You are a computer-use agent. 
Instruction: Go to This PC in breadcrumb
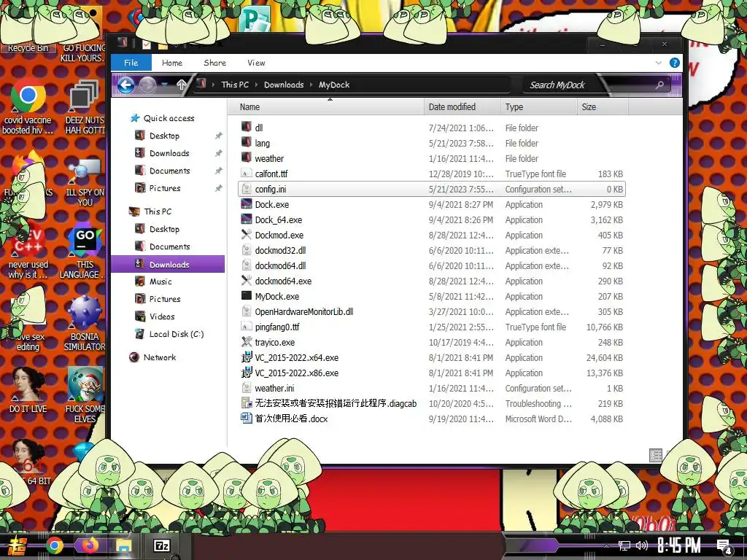point(235,85)
